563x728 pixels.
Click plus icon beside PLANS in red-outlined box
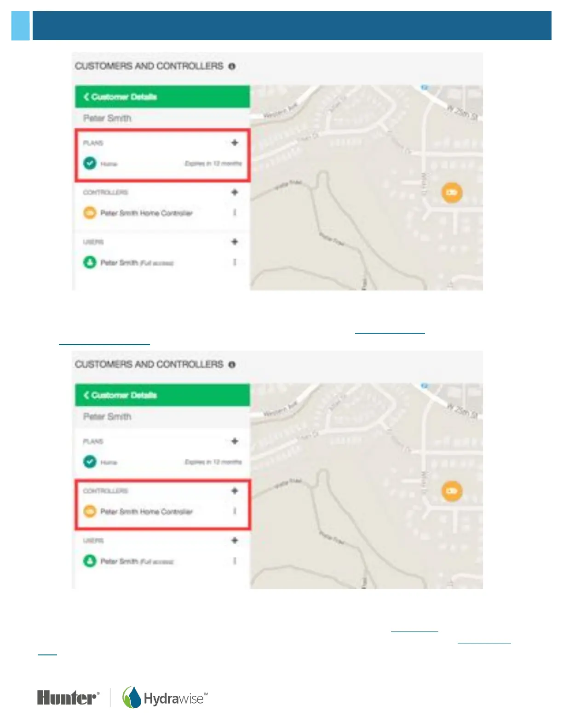[x=235, y=142]
